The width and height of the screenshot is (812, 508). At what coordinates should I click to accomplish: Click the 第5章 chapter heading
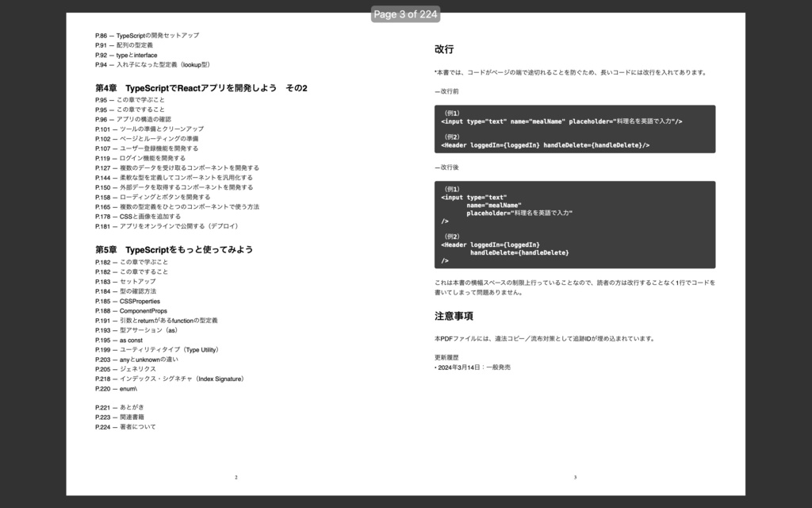(x=174, y=248)
